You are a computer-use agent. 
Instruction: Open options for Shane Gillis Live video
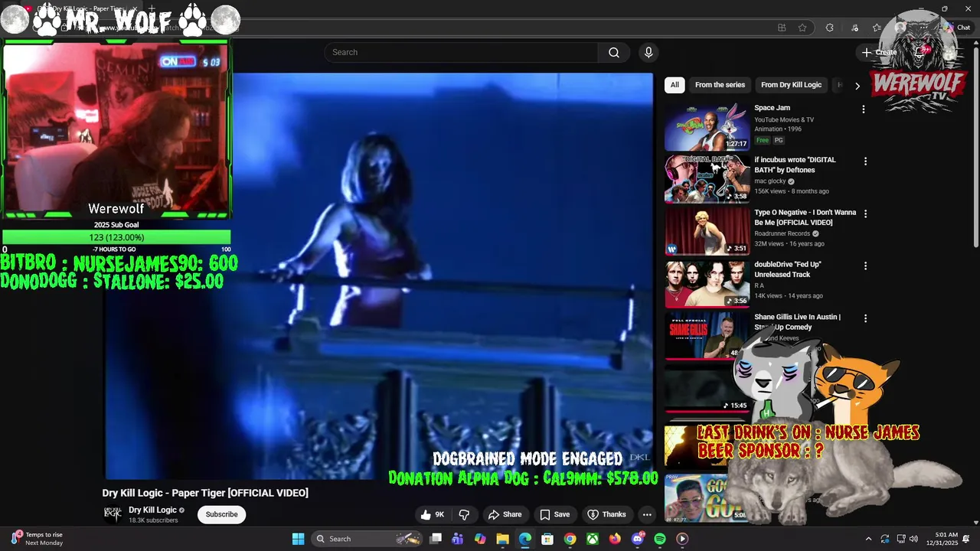865,318
